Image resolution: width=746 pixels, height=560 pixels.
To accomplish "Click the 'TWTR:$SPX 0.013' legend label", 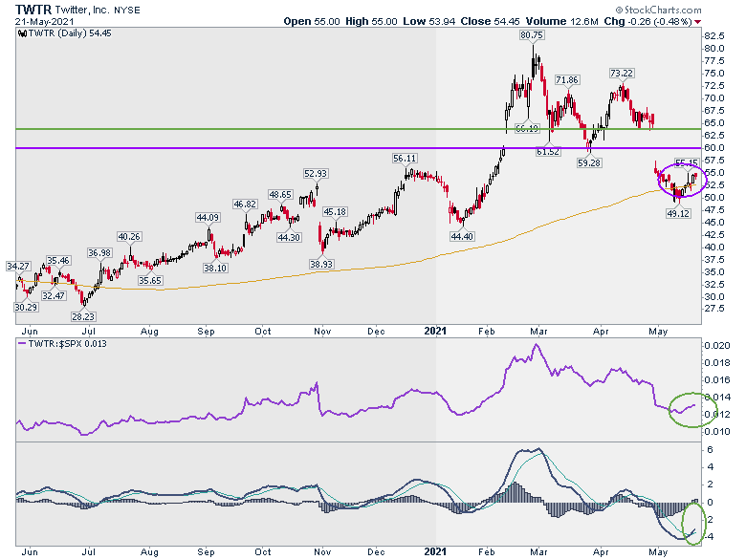I will pos(67,343).
